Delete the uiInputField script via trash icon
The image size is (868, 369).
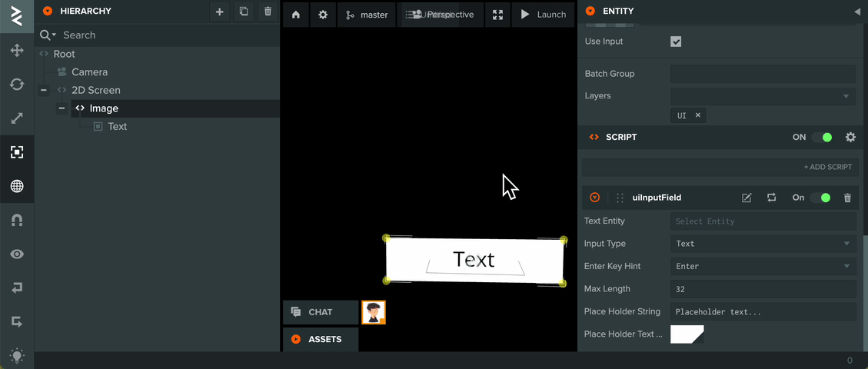847,198
